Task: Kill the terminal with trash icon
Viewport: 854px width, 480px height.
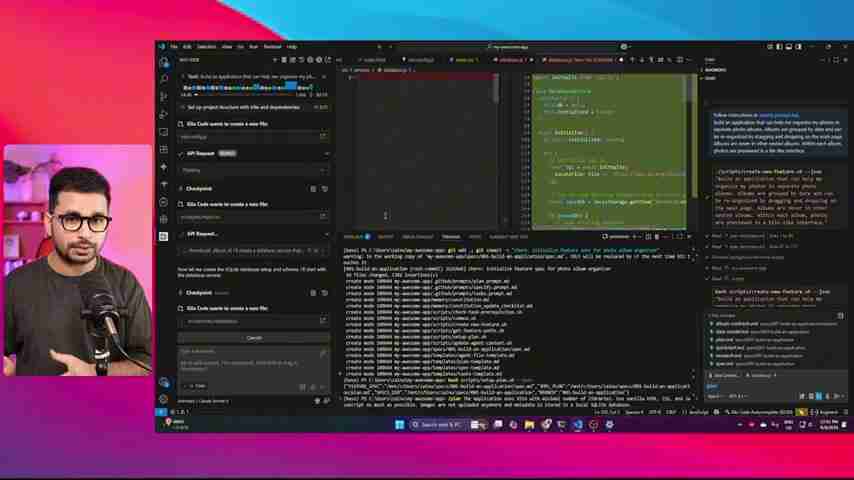Action: coord(657,237)
